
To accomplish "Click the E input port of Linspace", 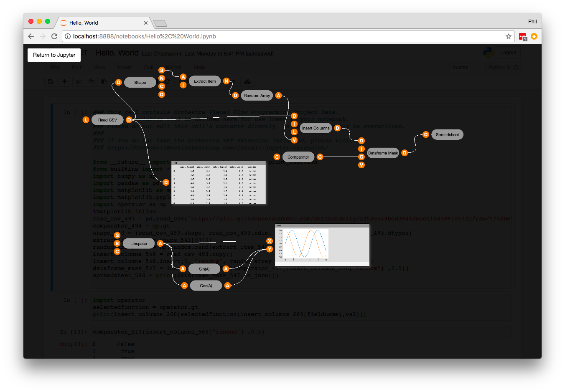I will point(117,244).
